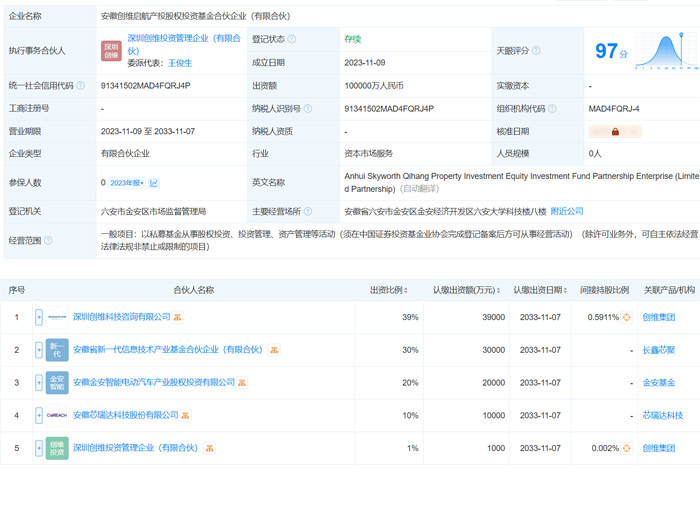Open the help icon next to 主要经营场所
The height and width of the screenshot is (523, 700).
(x=308, y=211)
